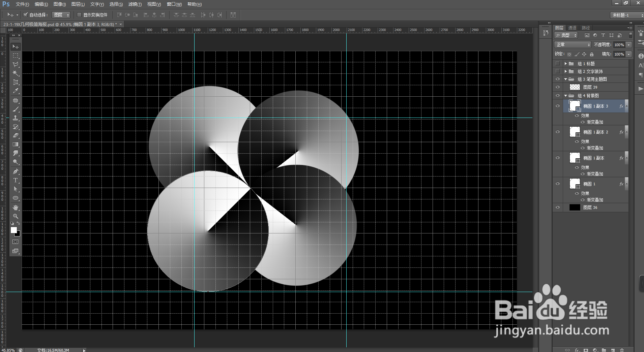The height and width of the screenshot is (352, 644).
Task: Select the Ellipse shape tool
Action: [x=16, y=198]
